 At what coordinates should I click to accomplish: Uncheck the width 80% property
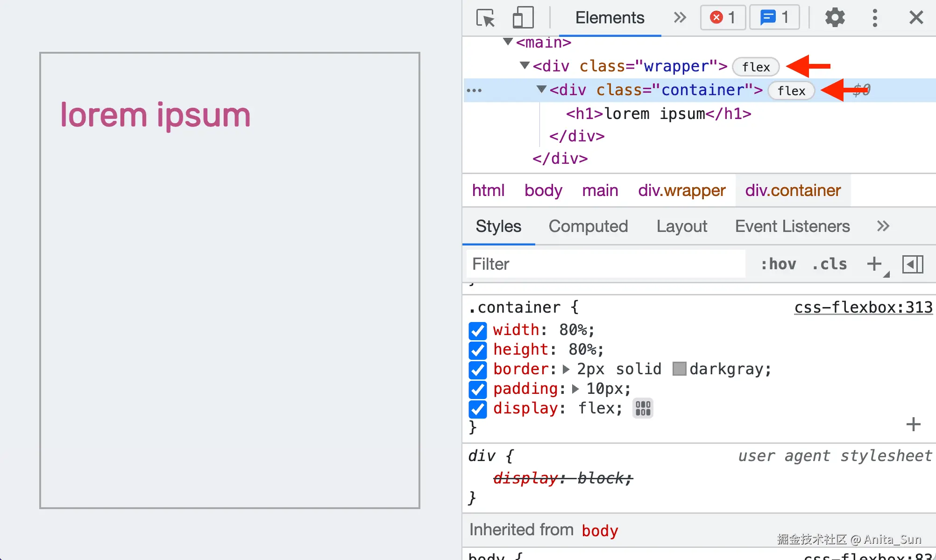478,331
